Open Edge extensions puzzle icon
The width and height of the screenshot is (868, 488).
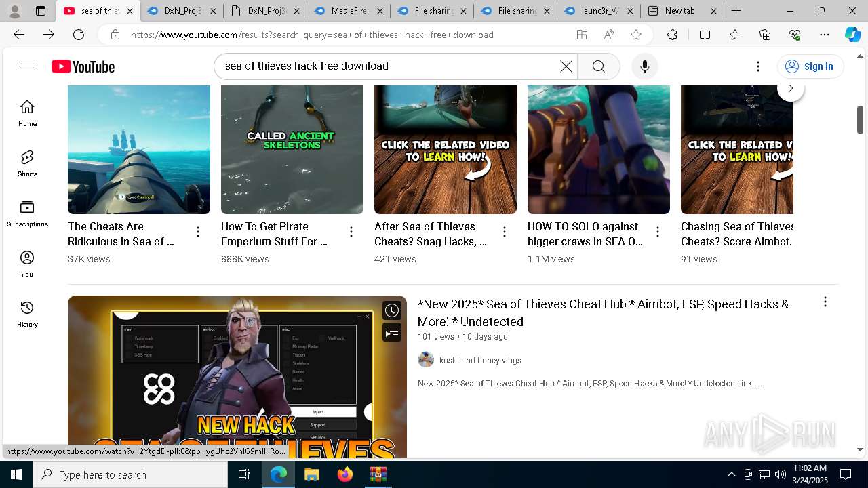coord(672,35)
